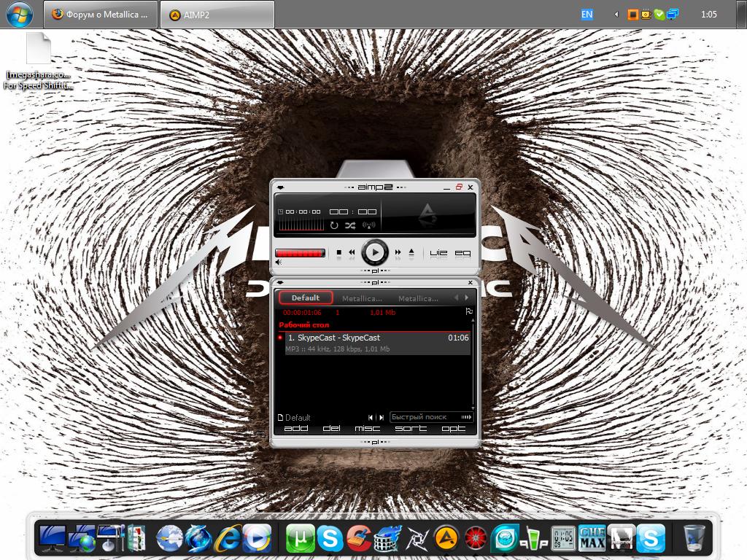Click the Stop playback square icon
The height and width of the screenshot is (560, 747).
coord(338,252)
